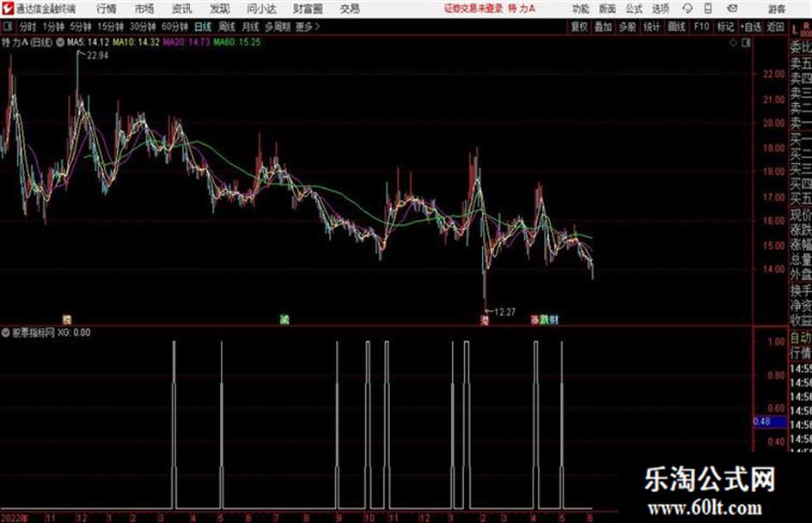Switch to the 多周期 tab
The width and height of the screenshot is (812, 523).
278,27
